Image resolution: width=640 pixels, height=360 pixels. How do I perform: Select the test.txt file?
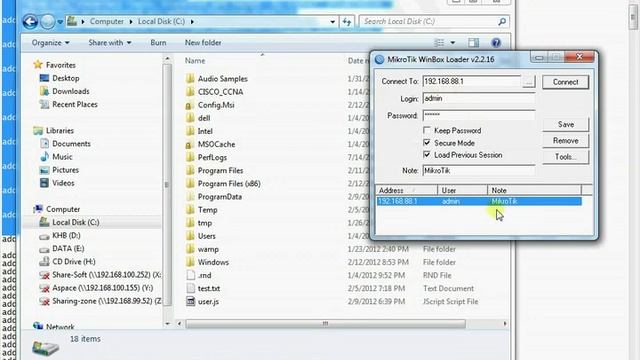tap(209, 288)
